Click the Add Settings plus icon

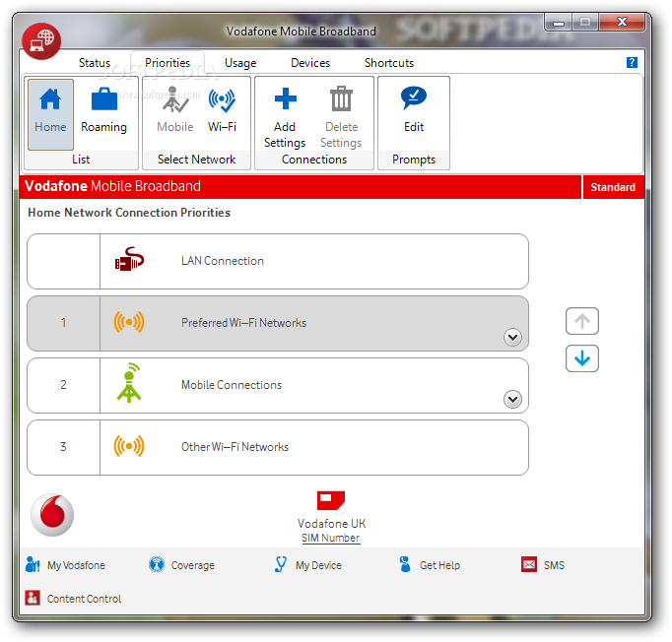[x=286, y=98]
